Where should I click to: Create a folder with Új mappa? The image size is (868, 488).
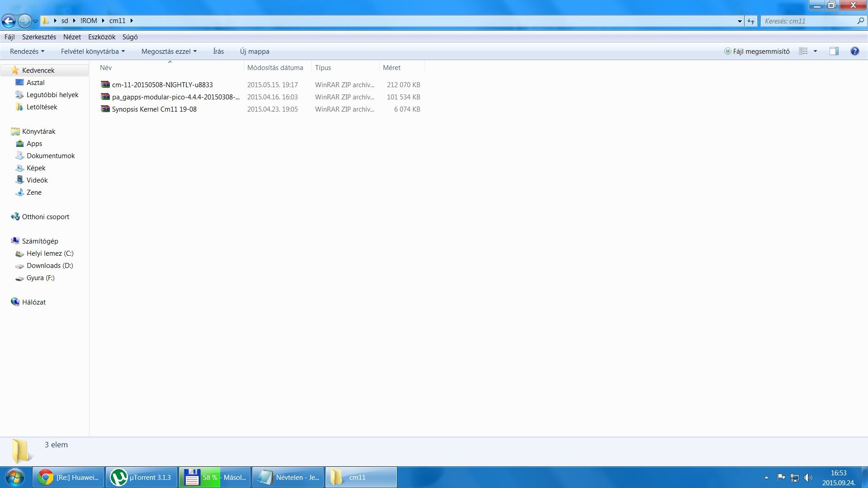point(255,52)
